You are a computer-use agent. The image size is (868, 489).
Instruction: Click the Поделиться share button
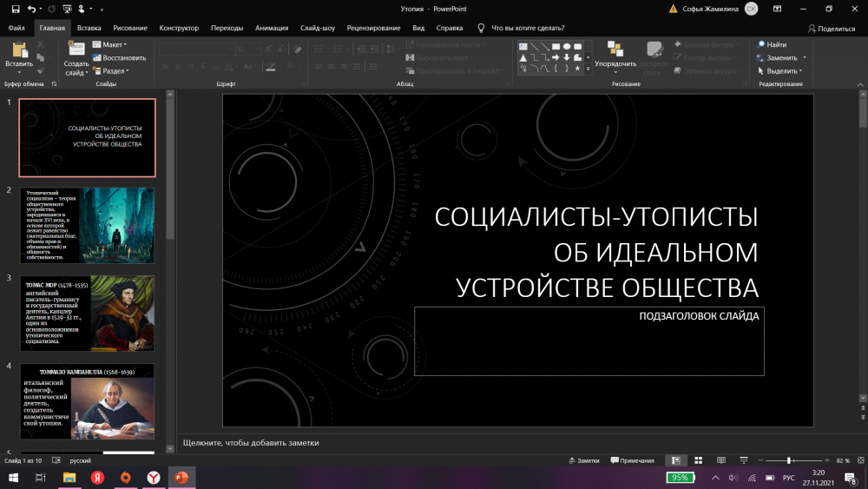coord(831,28)
